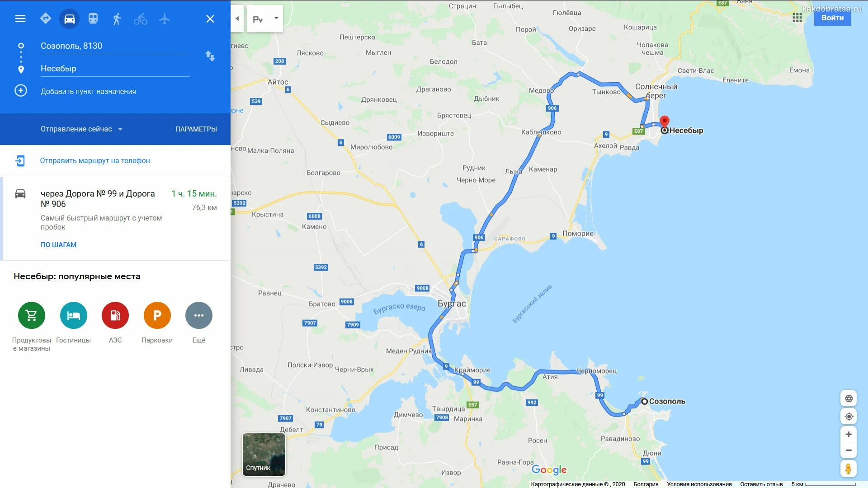Click ПО ШАГАМ step-by-step link
The width and height of the screenshot is (868, 488).
click(59, 245)
